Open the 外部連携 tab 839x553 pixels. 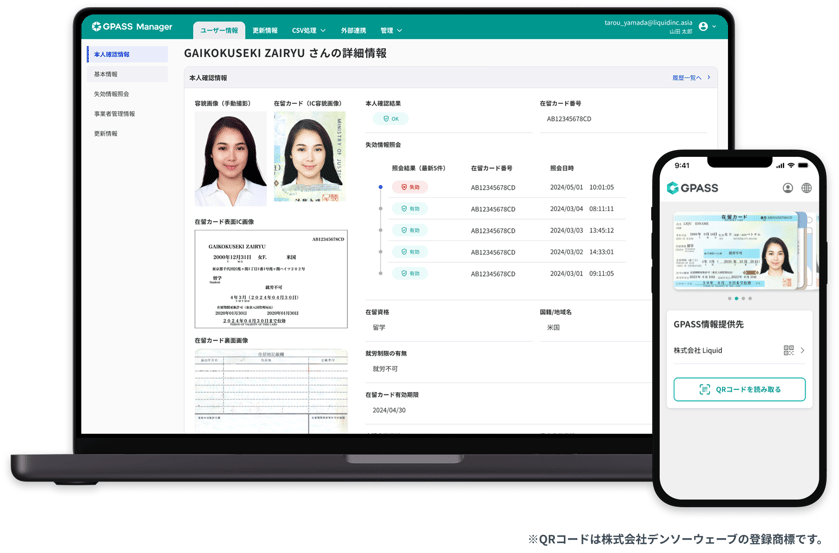click(x=353, y=31)
